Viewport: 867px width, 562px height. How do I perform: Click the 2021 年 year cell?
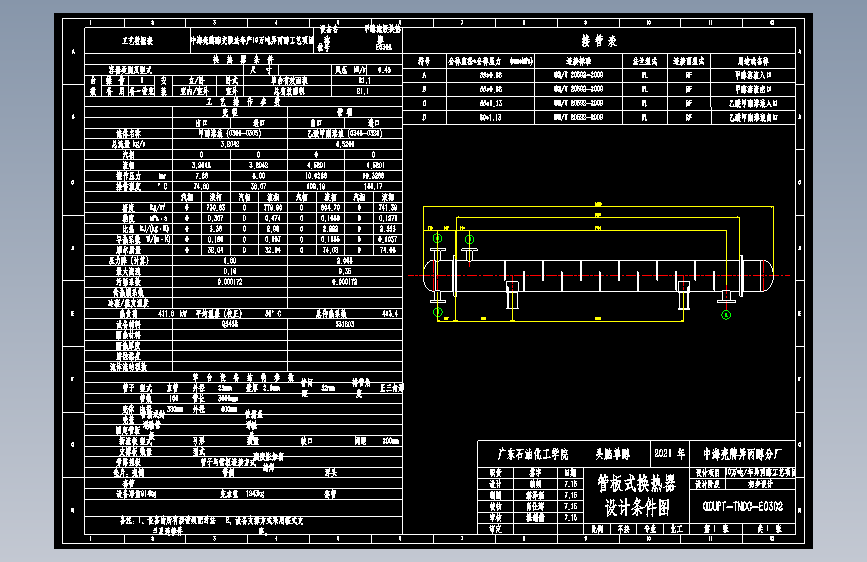[x=670, y=454]
